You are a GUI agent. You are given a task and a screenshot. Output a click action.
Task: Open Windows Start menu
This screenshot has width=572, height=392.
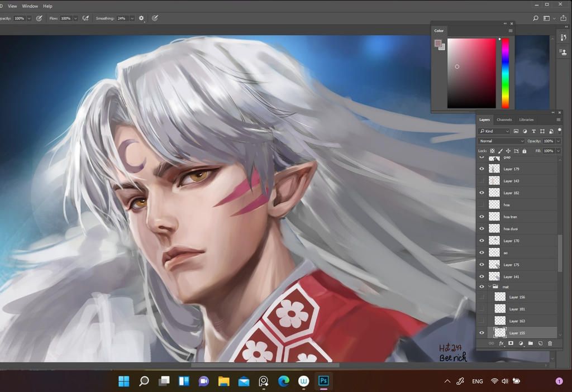pyautogui.click(x=124, y=381)
